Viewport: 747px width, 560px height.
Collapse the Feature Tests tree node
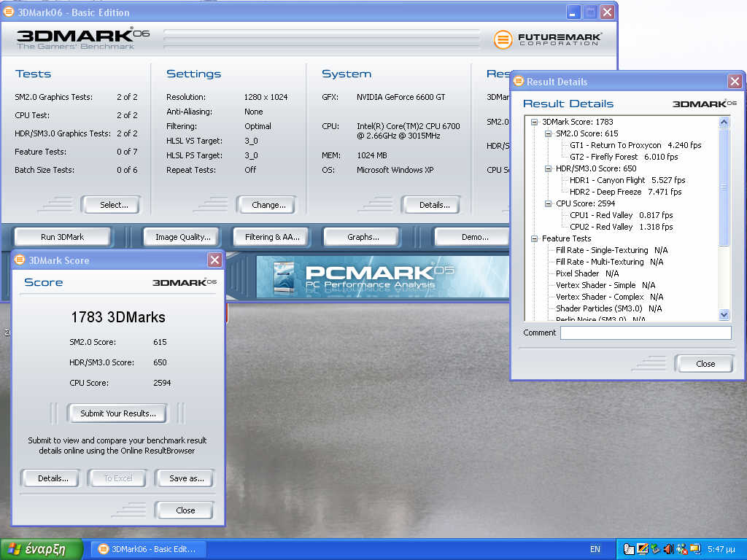coord(534,238)
